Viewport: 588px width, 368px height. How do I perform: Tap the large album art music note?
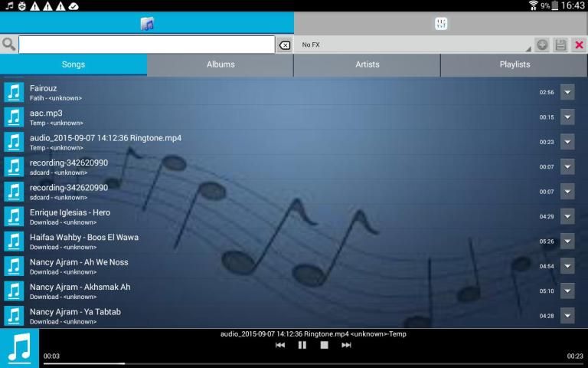pyautogui.click(x=19, y=348)
